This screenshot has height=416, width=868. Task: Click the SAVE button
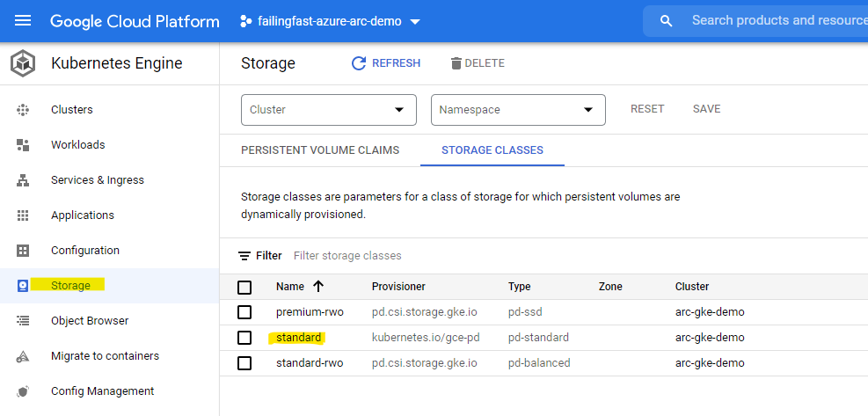(706, 109)
